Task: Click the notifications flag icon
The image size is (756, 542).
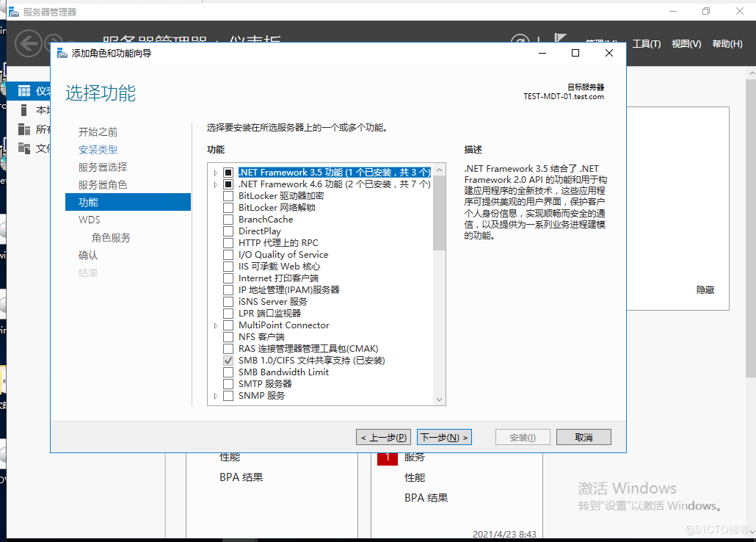Action: pyautogui.click(x=560, y=38)
